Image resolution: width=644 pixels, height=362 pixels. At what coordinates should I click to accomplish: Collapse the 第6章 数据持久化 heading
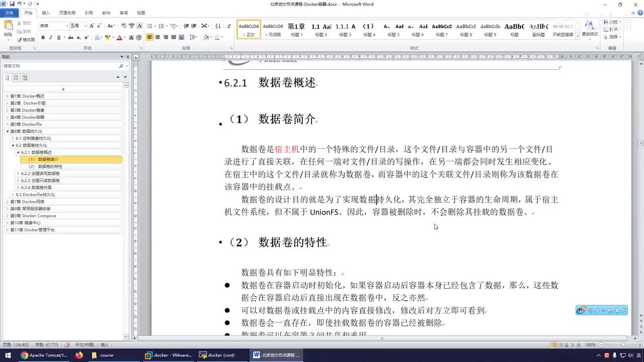tap(8, 131)
